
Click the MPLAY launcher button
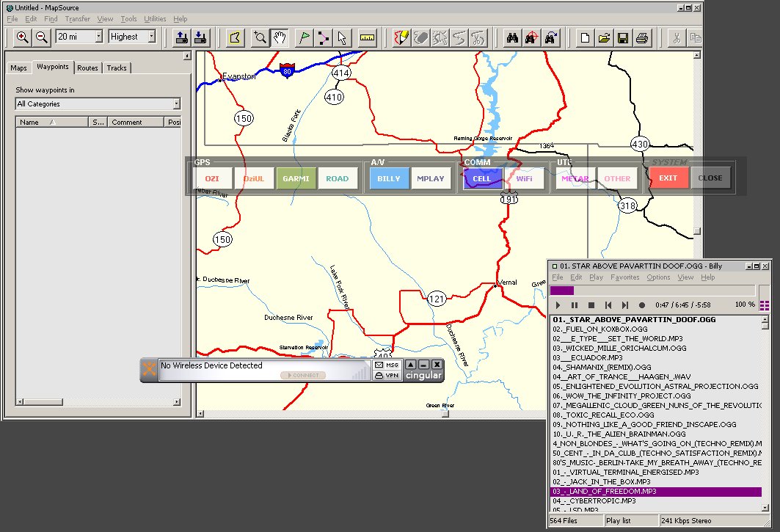tap(430, 178)
